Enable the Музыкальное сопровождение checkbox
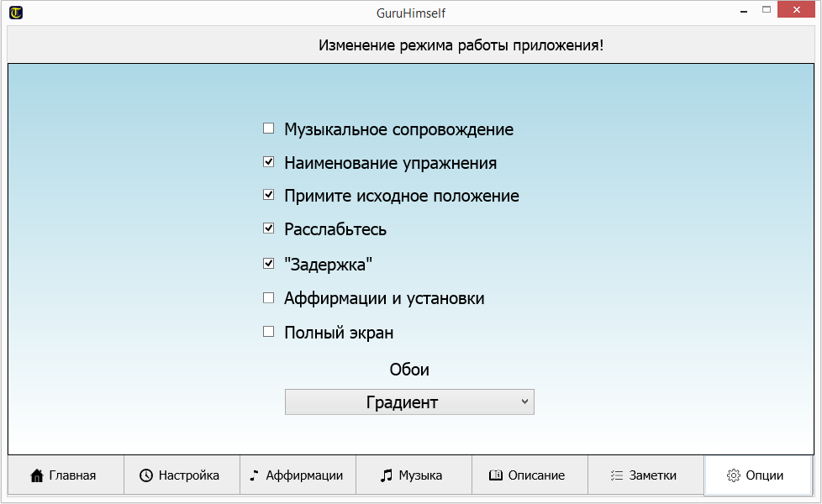The width and height of the screenshot is (822, 504). [x=269, y=129]
